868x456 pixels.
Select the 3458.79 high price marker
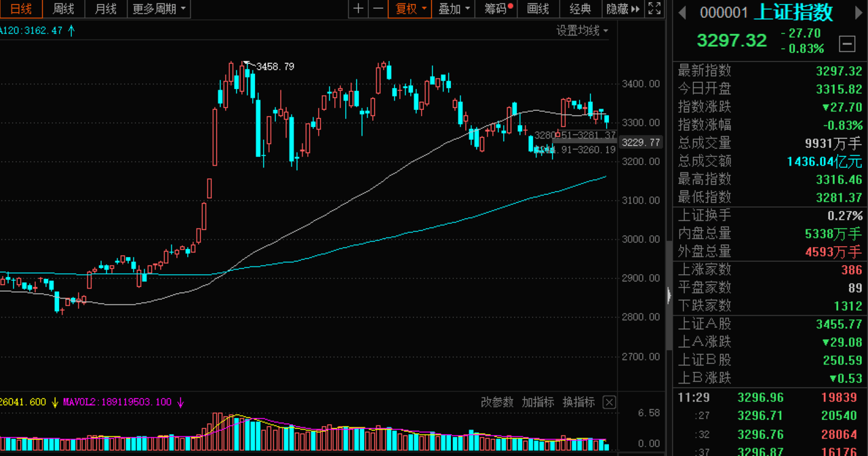click(275, 66)
